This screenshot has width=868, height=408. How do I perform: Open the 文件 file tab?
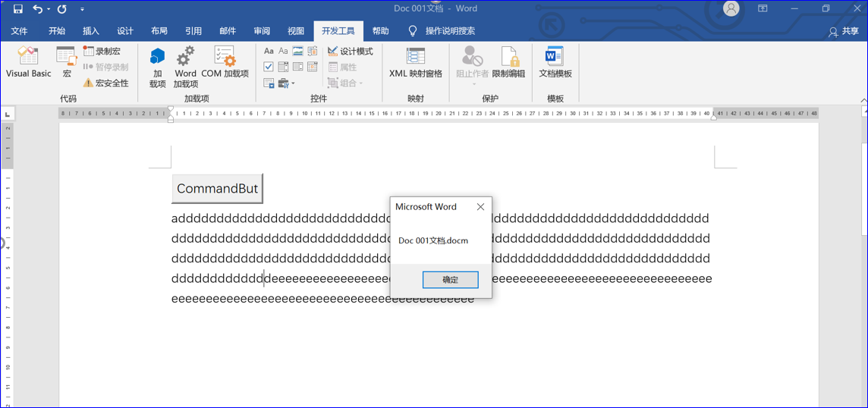pyautogui.click(x=20, y=31)
